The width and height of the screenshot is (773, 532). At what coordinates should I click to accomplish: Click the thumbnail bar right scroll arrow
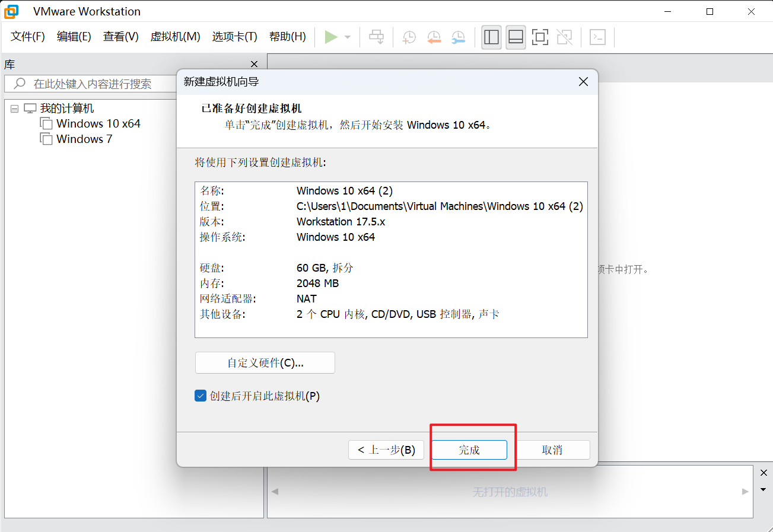click(745, 492)
